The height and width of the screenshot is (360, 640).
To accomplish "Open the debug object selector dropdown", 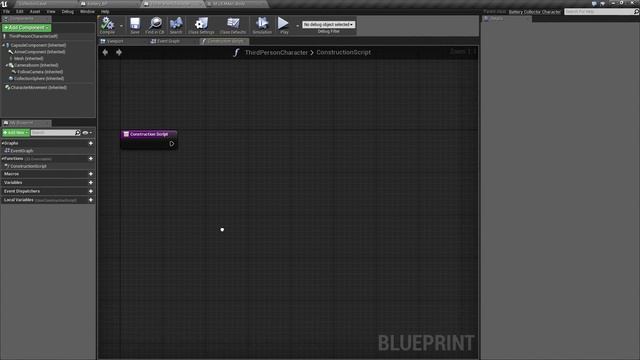I will click(329, 24).
